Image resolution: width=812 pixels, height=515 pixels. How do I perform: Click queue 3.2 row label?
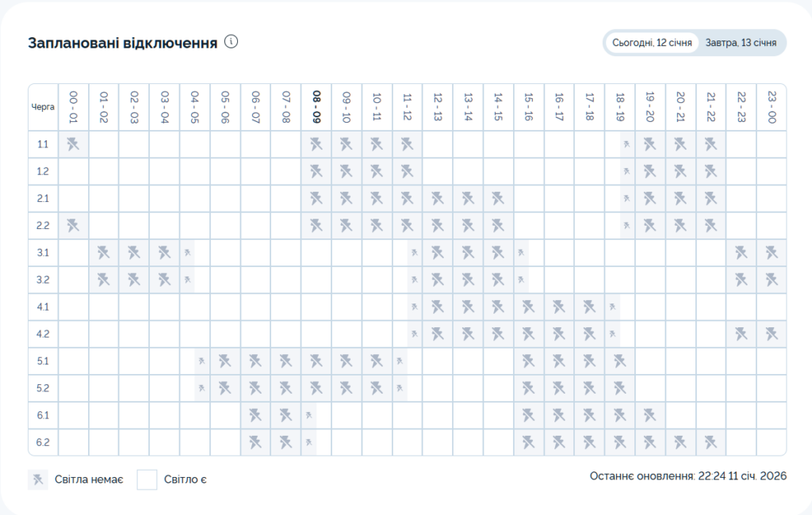[43, 280]
